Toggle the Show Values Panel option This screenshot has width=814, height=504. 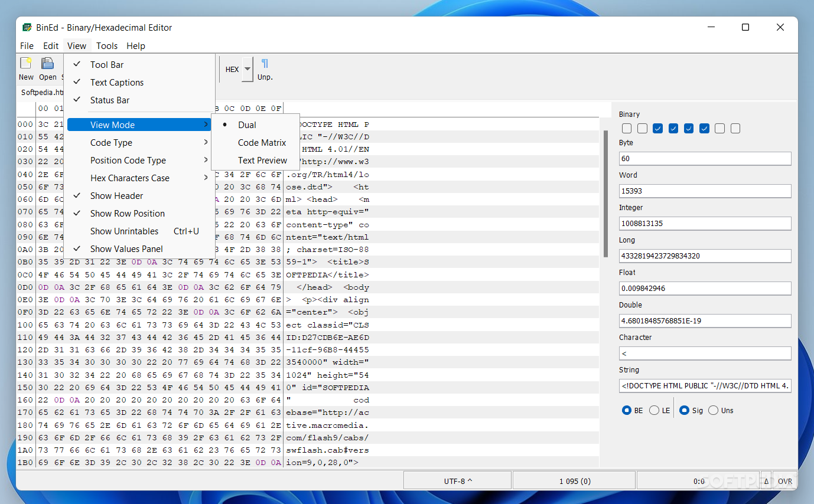139,249
